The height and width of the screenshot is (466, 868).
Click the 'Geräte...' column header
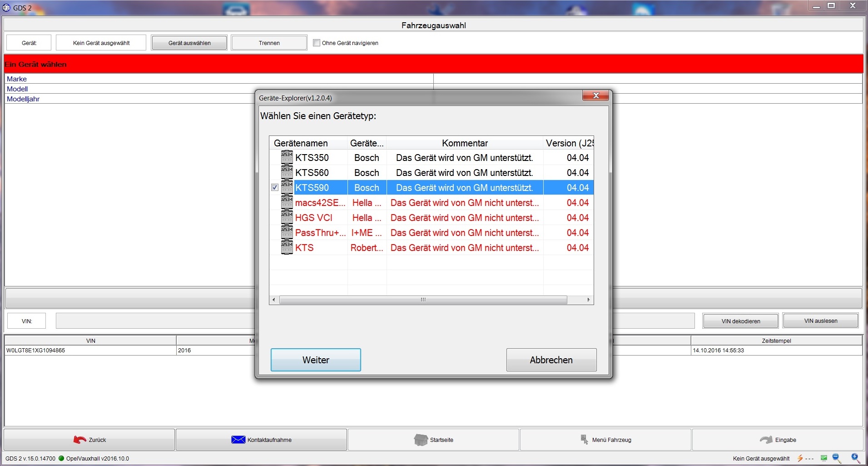pyautogui.click(x=367, y=143)
